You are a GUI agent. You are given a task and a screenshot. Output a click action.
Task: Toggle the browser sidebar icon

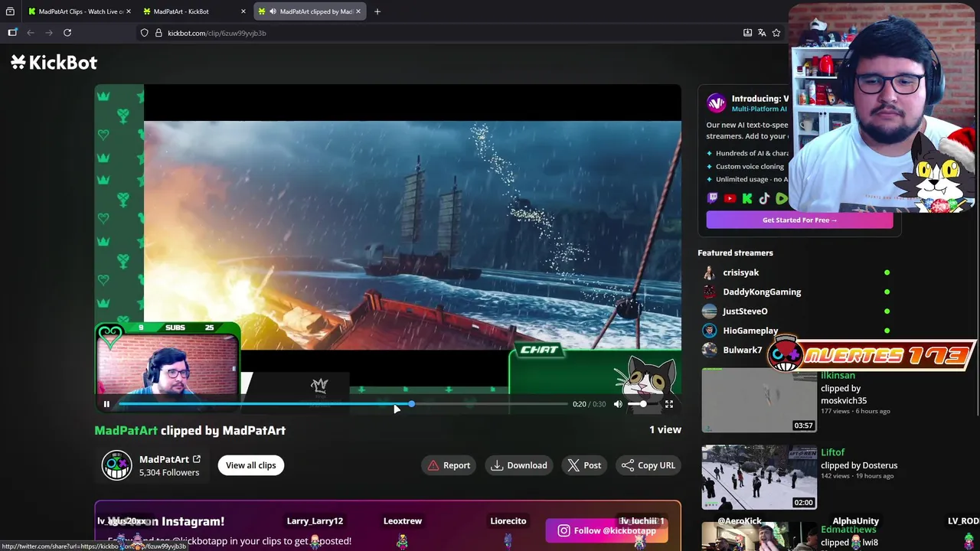(x=12, y=33)
